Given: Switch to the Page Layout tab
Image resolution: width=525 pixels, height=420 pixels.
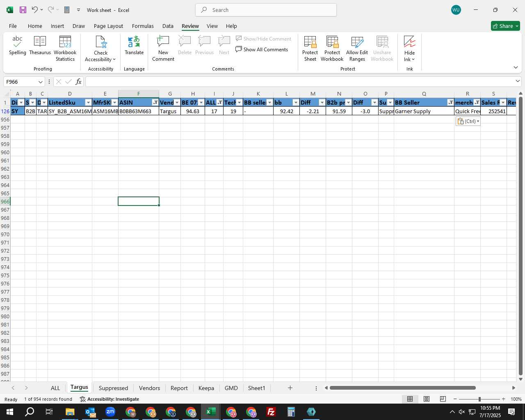Looking at the screenshot, I should click(108, 26).
